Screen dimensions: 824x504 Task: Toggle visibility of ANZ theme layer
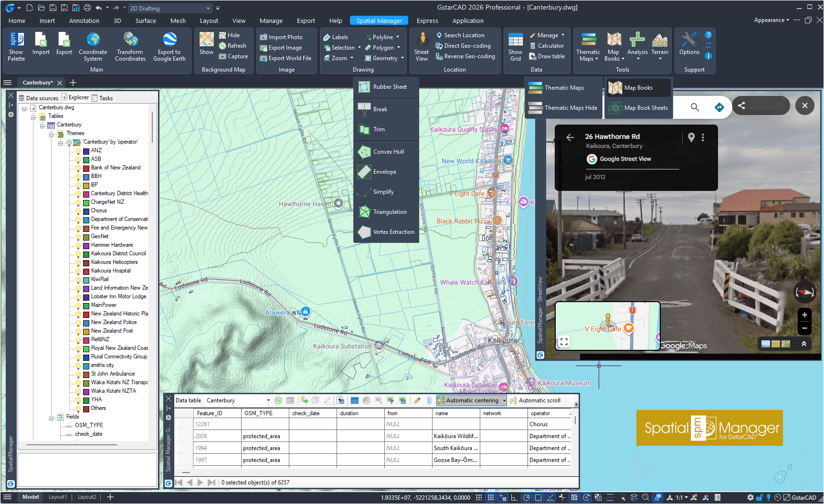click(78, 151)
